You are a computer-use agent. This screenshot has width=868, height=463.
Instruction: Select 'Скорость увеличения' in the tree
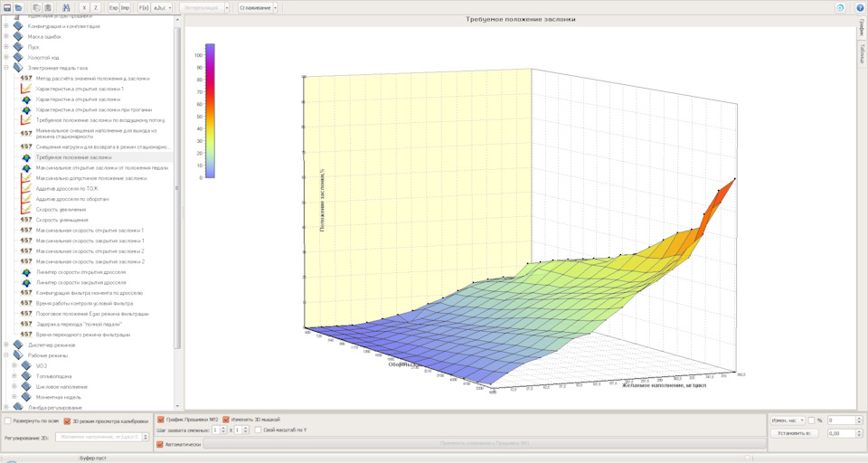[x=61, y=209]
